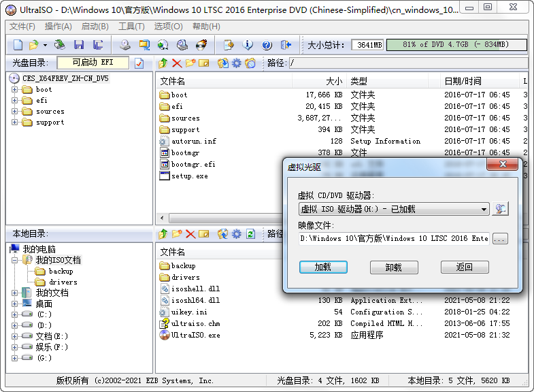Create a new ISO with the blank page icon
The image size is (534, 392).
click(x=18, y=45)
